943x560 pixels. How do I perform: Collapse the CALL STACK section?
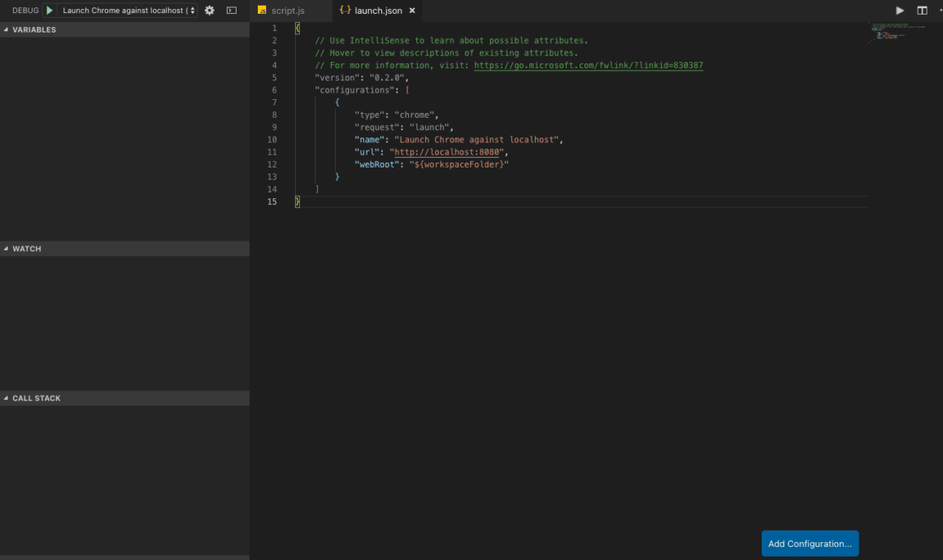7,397
